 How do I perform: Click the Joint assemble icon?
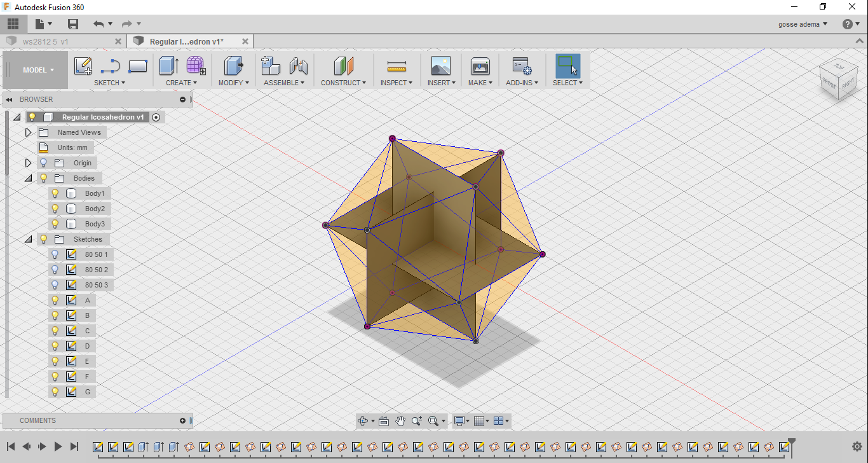(298, 66)
